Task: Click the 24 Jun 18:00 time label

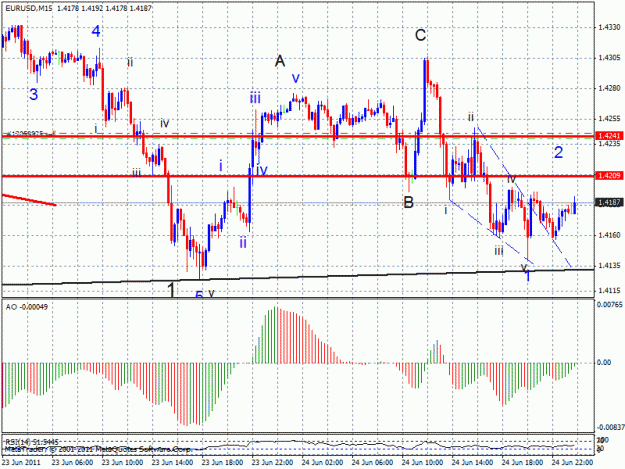Action: (522, 463)
